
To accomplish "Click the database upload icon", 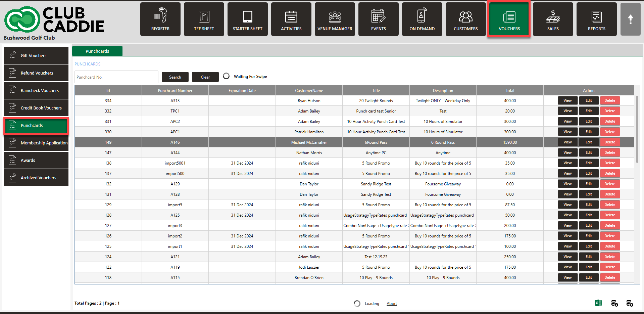I will tap(630, 303).
